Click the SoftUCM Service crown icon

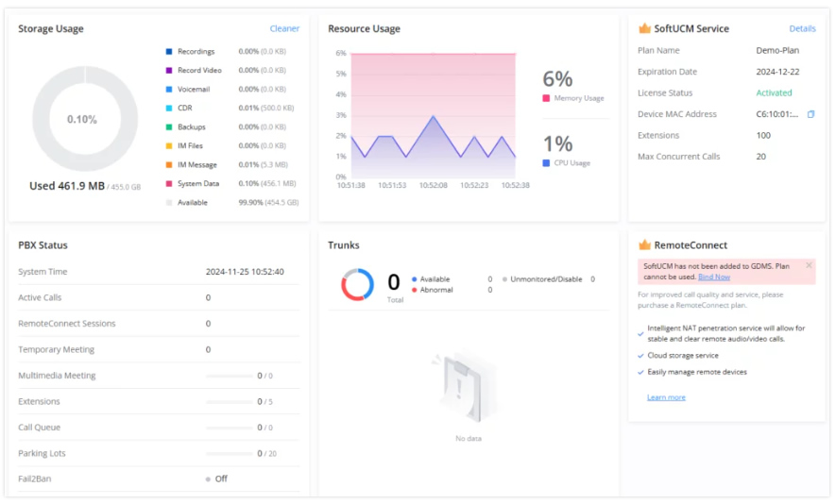click(644, 28)
